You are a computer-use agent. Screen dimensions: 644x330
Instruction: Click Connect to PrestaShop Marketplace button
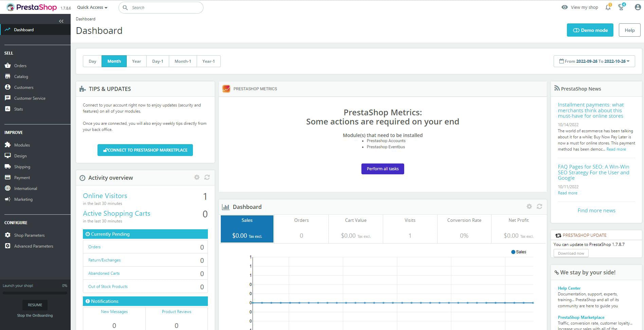point(145,150)
